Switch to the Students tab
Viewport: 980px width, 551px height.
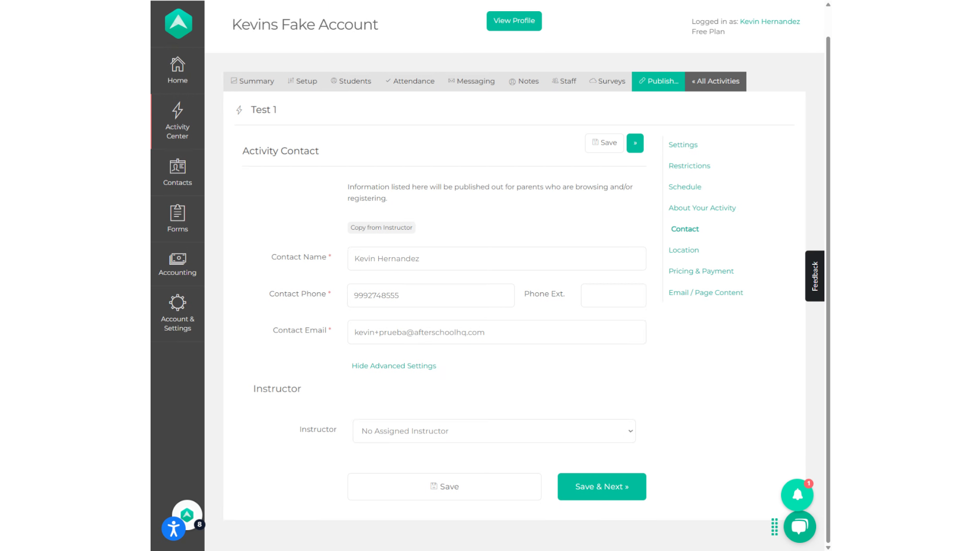tap(351, 81)
